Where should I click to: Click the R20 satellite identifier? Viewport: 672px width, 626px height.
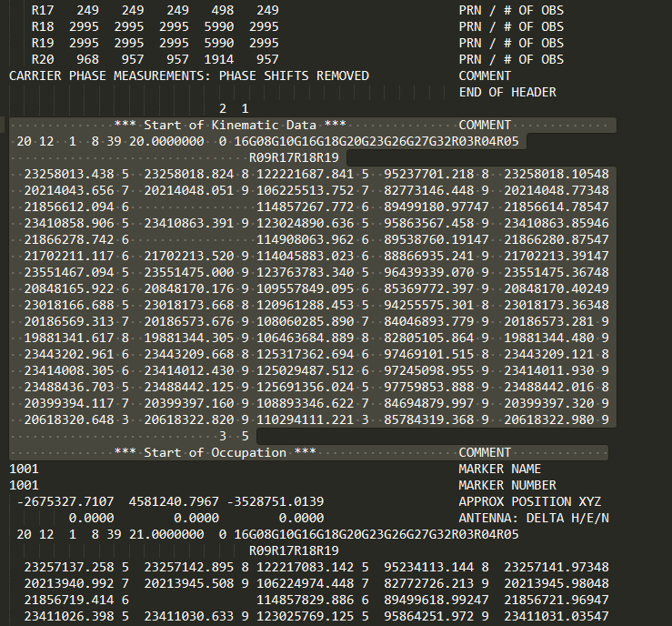coord(41,59)
